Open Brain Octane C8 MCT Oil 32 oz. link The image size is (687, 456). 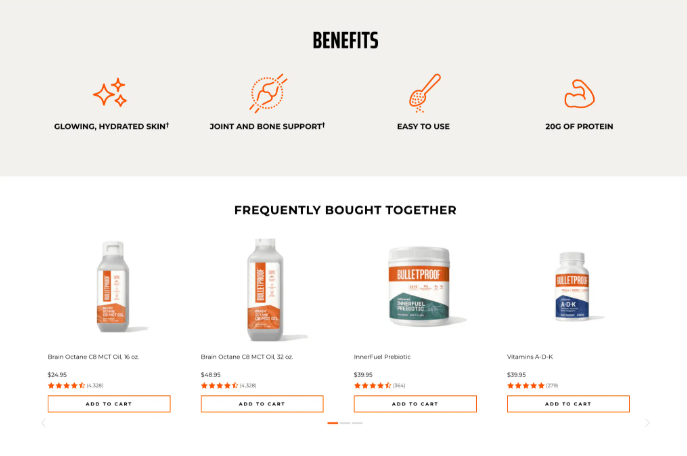[x=247, y=357]
